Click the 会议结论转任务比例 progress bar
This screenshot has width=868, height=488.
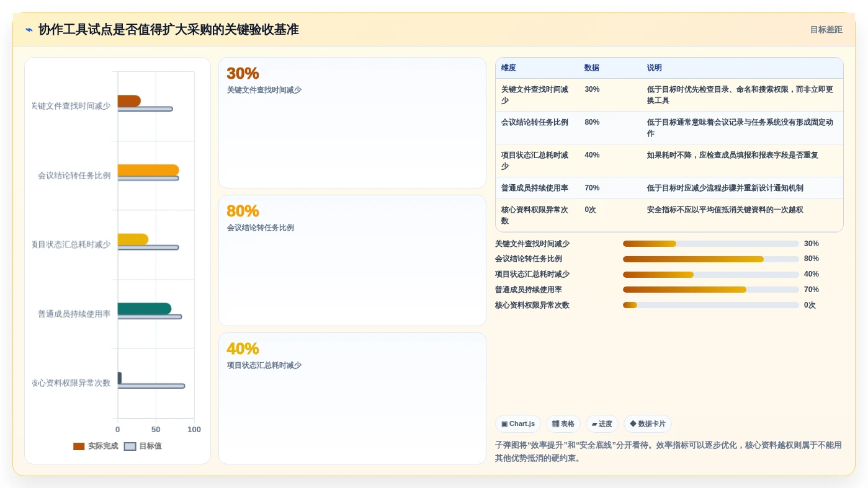click(711, 259)
